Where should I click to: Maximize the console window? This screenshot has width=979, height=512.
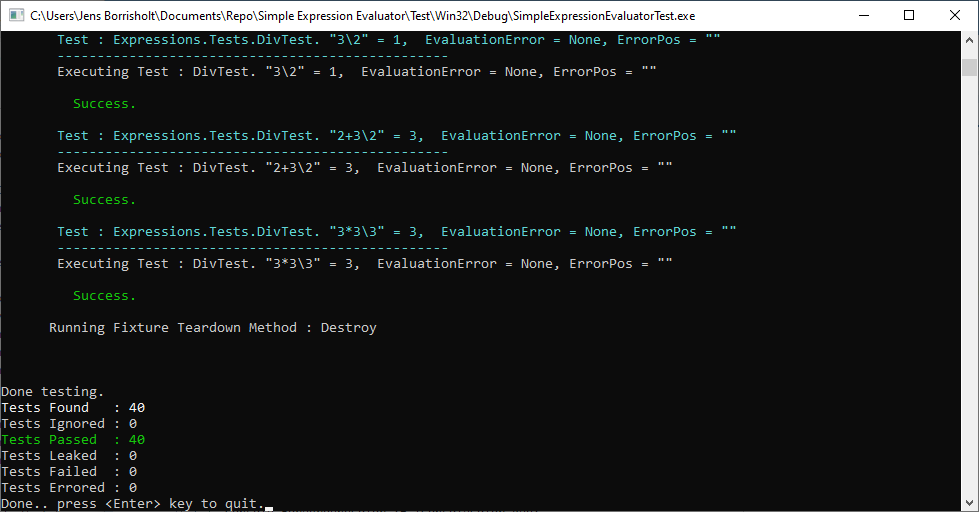(x=909, y=16)
